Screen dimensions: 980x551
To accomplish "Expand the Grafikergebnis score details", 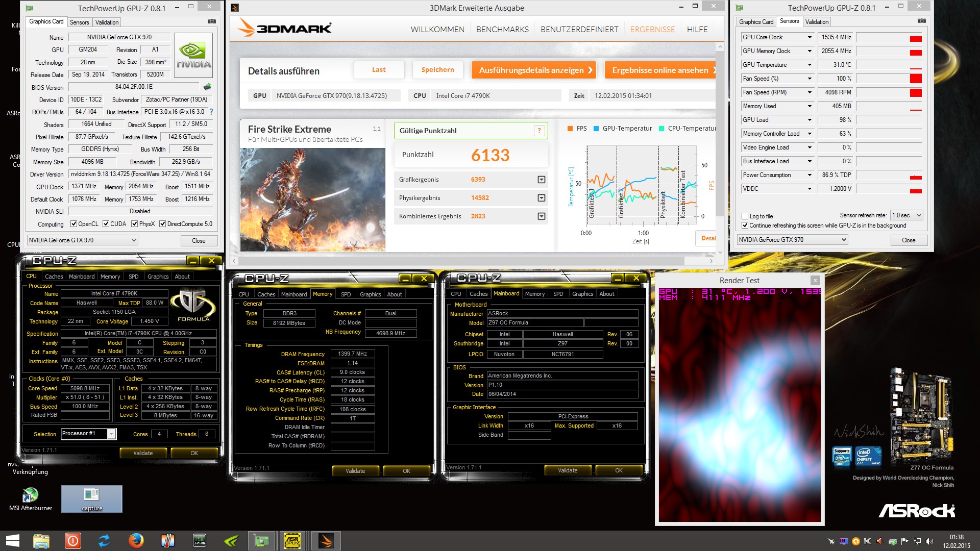I will click(x=542, y=180).
